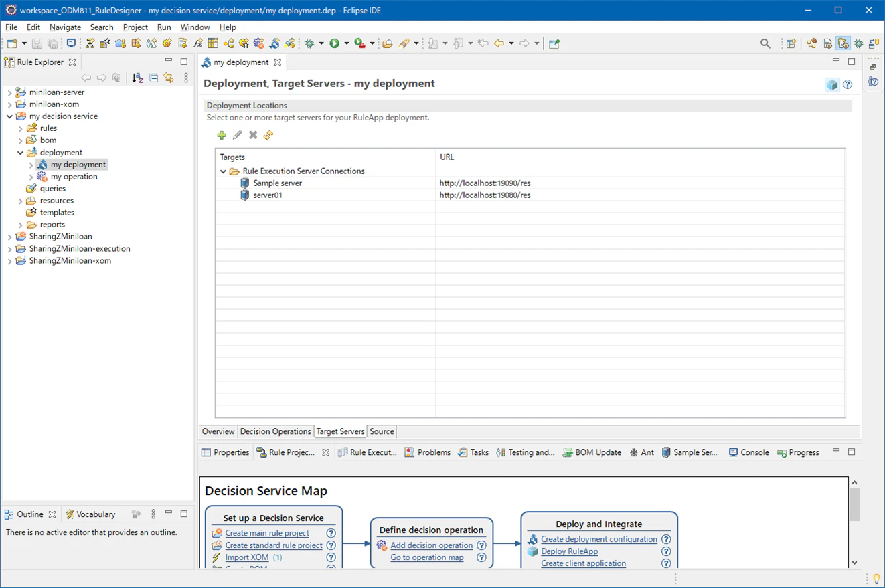Click the sort alphabetically icon in Rule Explorer
Image resolution: width=885 pixels, height=588 pixels.
137,78
